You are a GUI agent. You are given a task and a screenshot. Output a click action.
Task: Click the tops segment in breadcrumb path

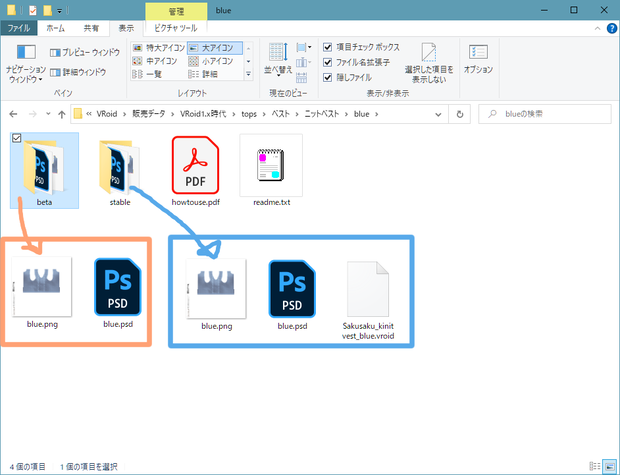[x=249, y=114]
